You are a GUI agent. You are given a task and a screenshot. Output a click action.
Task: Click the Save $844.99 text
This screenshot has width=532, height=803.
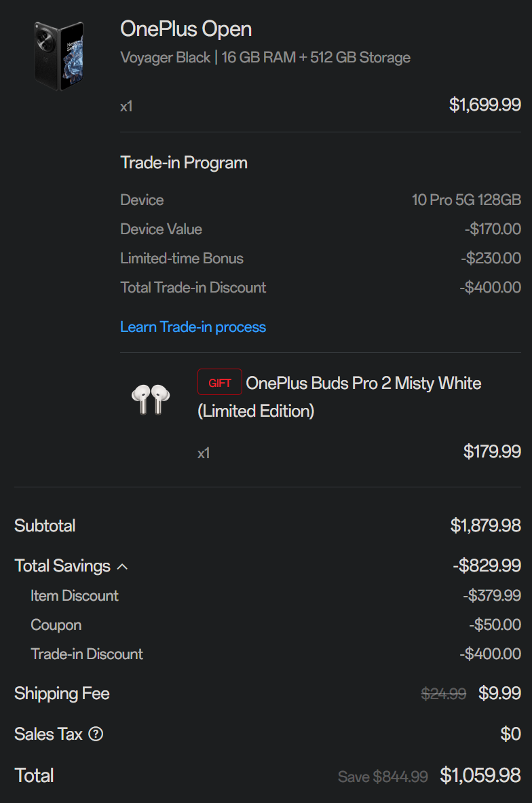coord(383,777)
